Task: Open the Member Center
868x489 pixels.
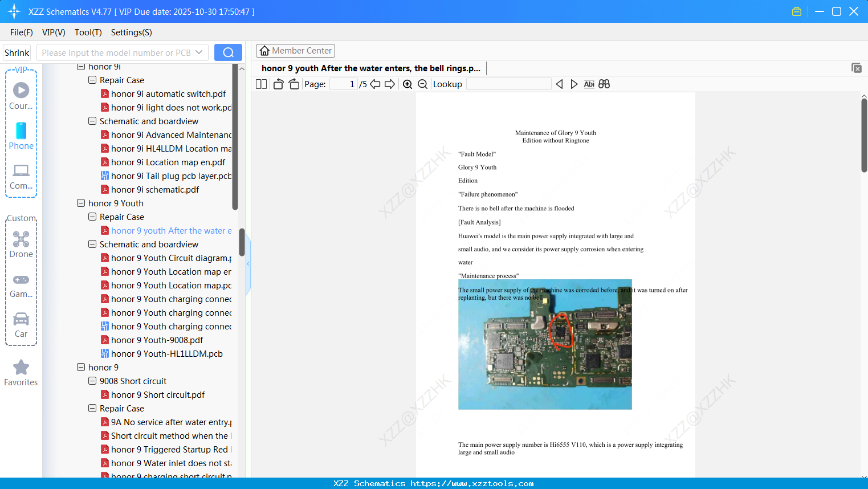Action: [295, 51]
